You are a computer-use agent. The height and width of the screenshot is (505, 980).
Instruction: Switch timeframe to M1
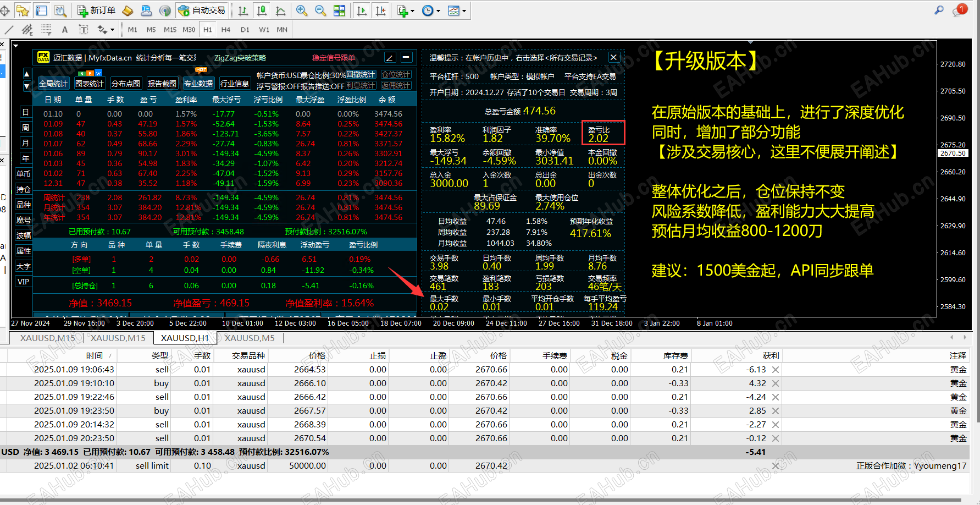[132, 30]
